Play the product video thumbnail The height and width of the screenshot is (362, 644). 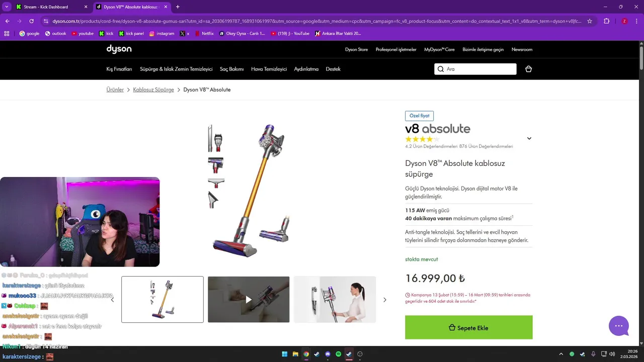(x=249, y=299)
